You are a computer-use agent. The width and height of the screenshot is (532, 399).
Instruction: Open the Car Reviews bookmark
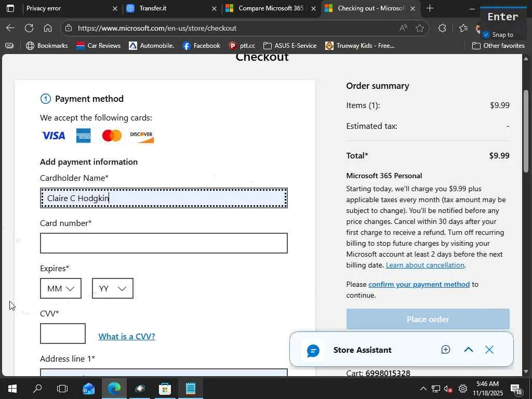pos(98,46)
